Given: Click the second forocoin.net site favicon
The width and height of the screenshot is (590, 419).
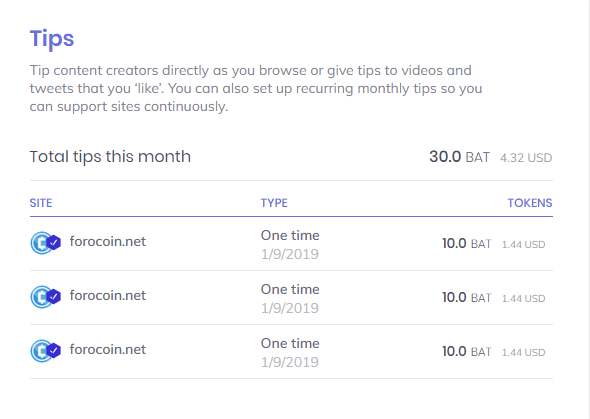Looking at the screenshot, I should click(41, 297).
